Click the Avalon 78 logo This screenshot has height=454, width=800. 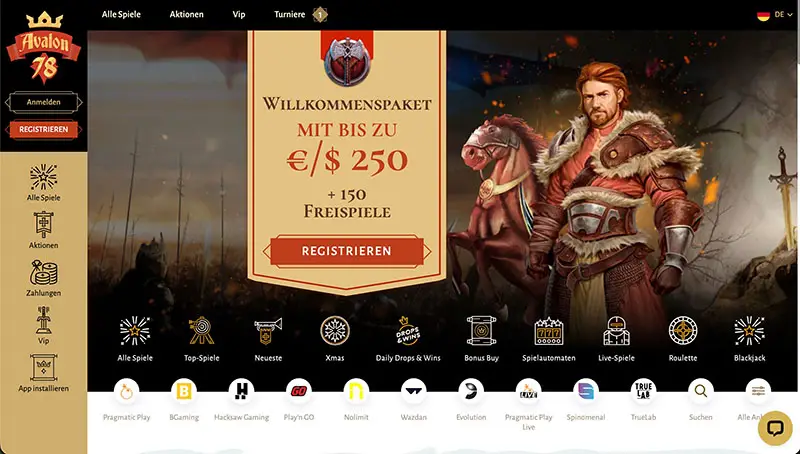point(43,48)
